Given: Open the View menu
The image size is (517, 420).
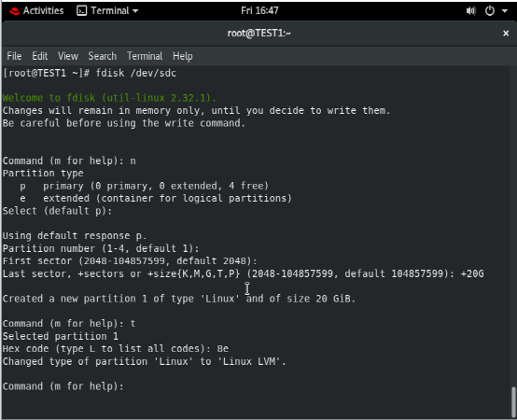Looking at the screenshot, I should [x=68, y=56].
